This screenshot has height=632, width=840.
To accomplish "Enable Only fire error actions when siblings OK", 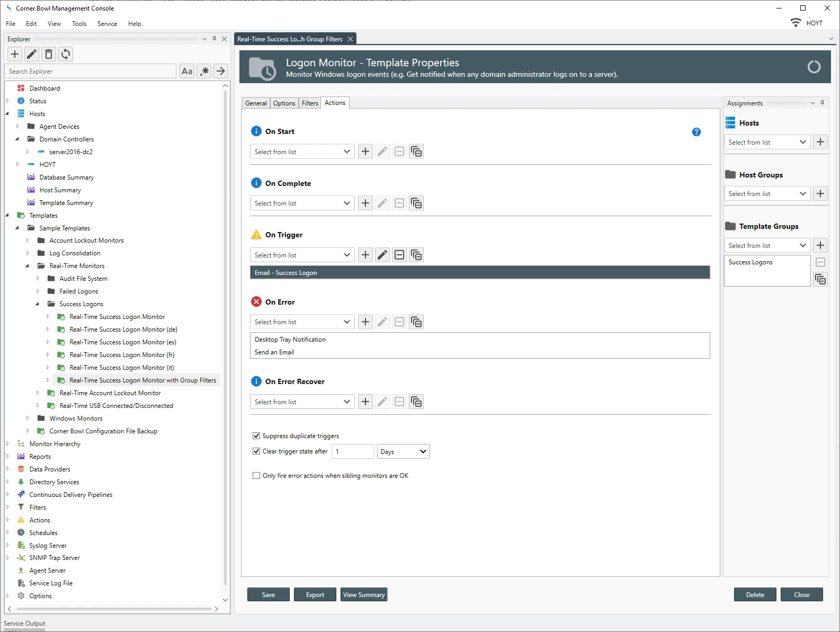I will tap(256, 476).
